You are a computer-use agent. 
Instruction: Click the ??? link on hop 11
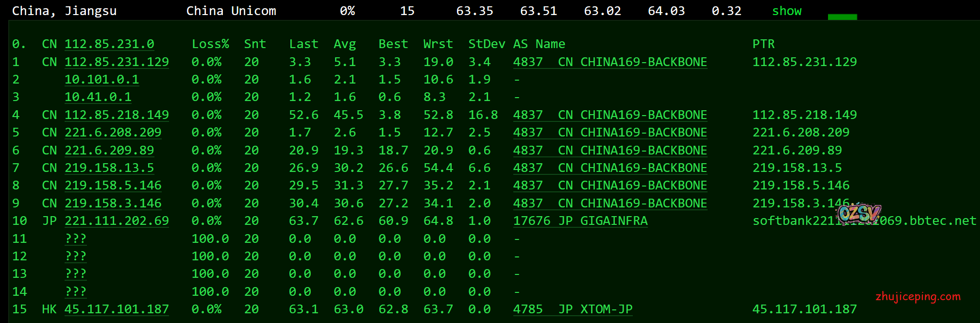pos(76,239)
